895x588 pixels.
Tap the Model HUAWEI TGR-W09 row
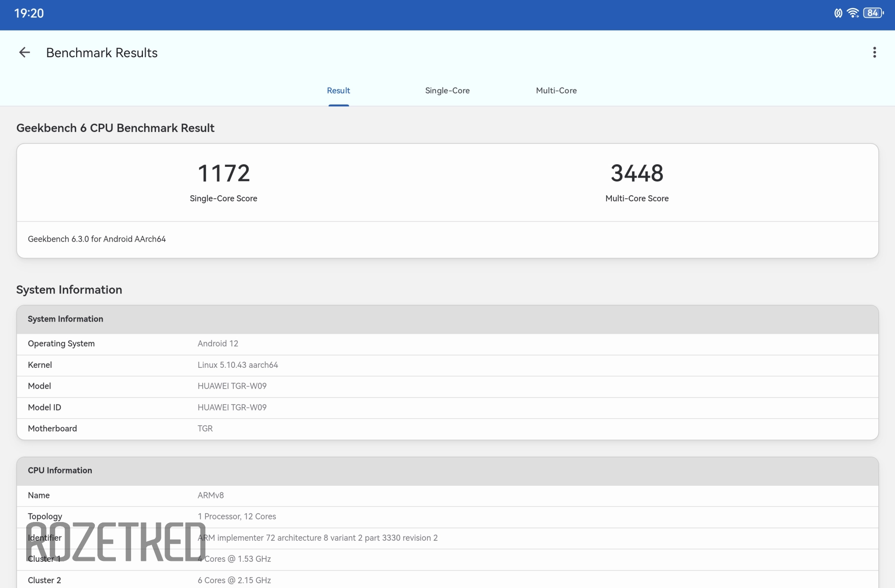[x=232, y=386]
